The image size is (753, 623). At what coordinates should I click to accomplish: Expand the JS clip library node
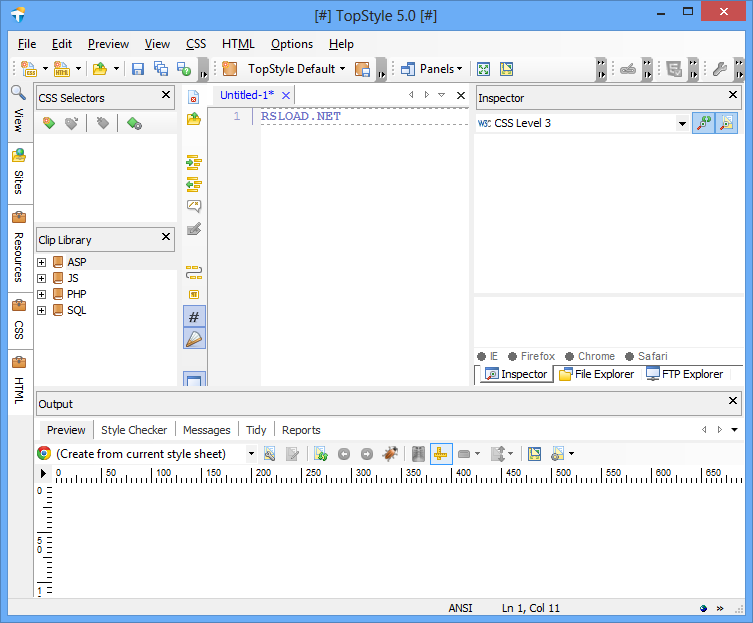[42, 279]
